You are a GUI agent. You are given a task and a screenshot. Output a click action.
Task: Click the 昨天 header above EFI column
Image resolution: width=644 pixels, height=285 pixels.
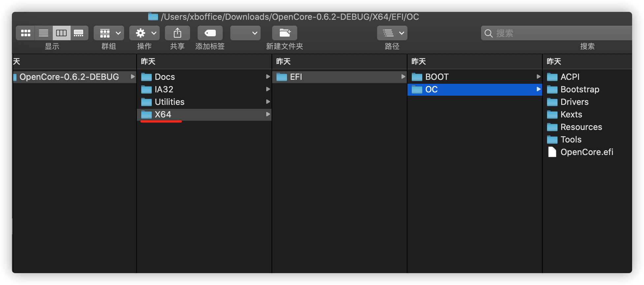pos(283,62)
